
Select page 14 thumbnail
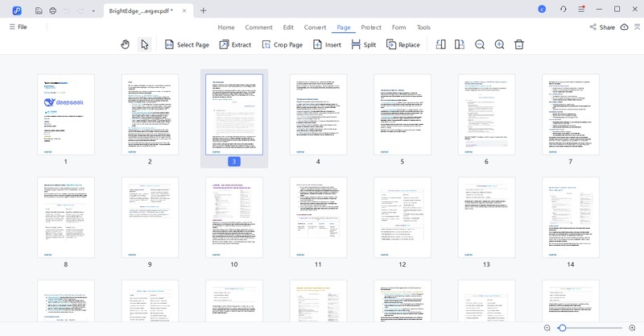(x=571, y=217)
